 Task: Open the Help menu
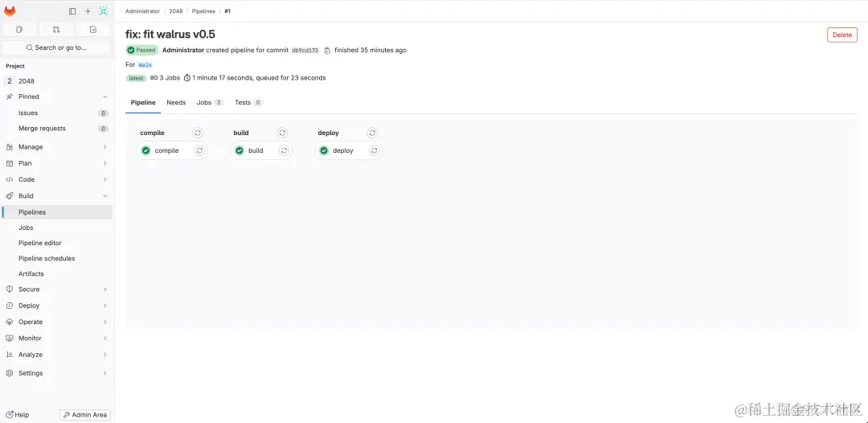tap(18, 415)
